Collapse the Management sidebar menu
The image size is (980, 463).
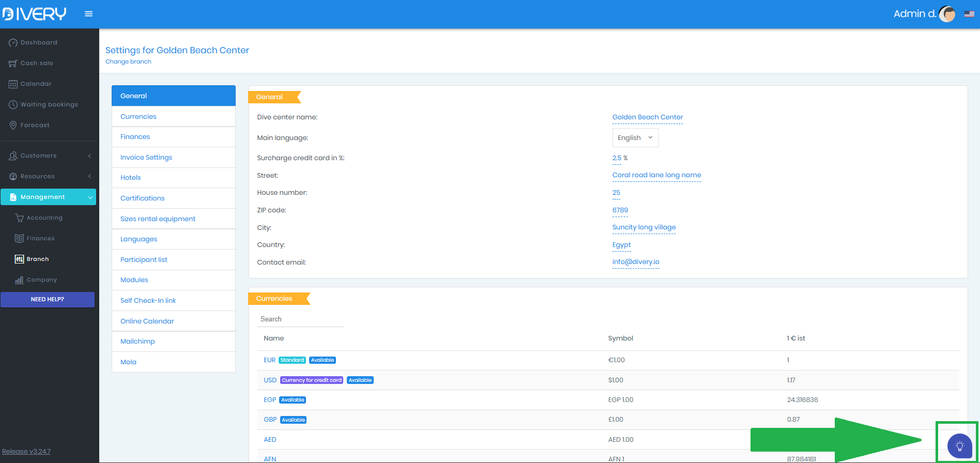click(x=48, y=197)
